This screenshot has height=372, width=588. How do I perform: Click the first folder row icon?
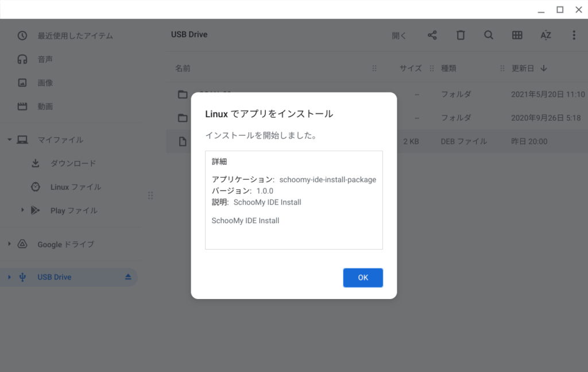point(183,94)
